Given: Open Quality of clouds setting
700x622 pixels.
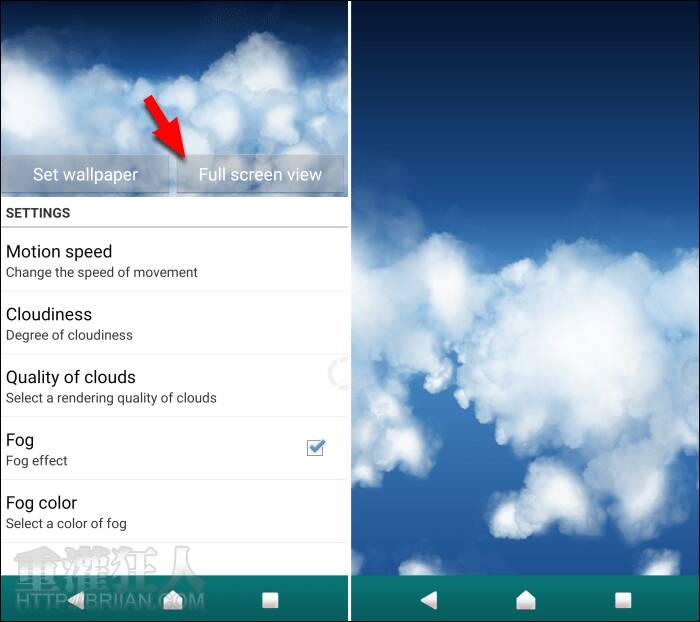Looking at the screenshot, I should pos(175,386).
